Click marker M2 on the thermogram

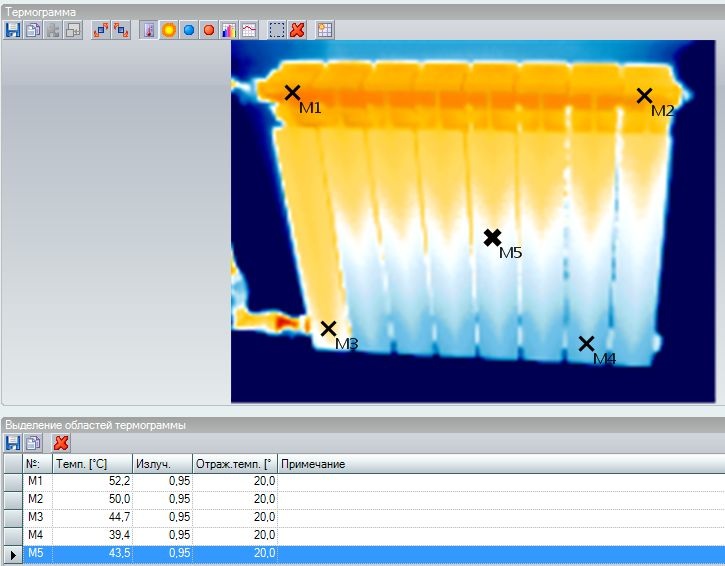click(645, 96)
